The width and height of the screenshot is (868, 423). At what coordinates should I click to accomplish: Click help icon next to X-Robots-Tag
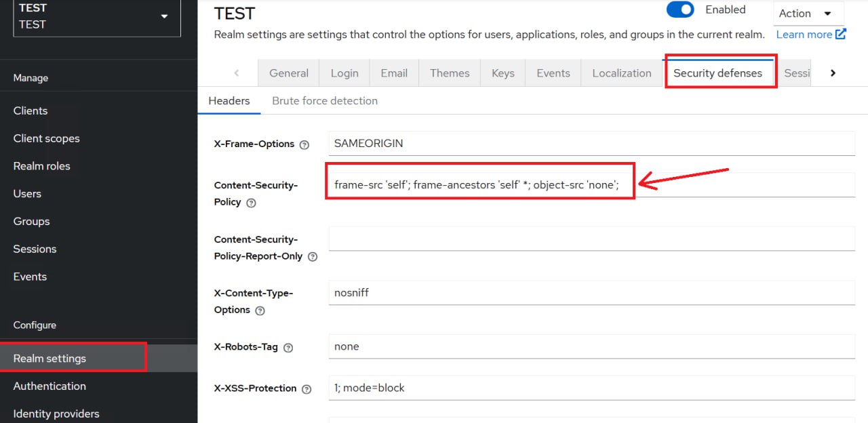pos(288,348)
